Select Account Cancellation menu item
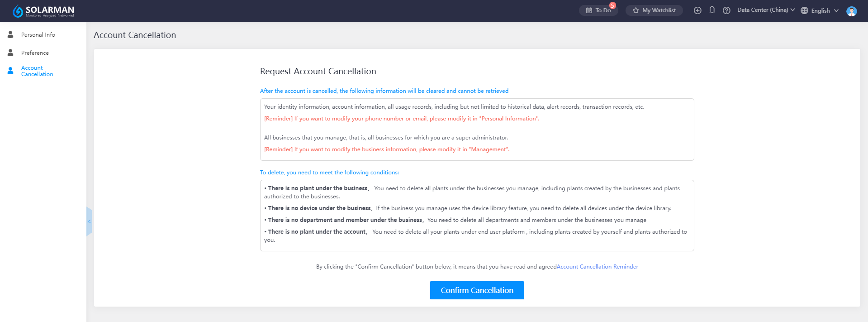The width and height of the screenshot is (868, 322). tap(37, 71)
